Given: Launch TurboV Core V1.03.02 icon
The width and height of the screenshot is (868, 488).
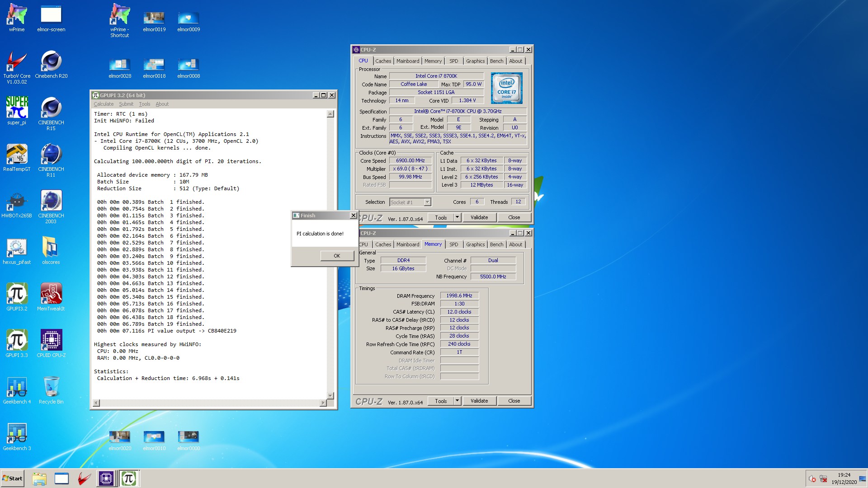Looking at the screenshot, I should point(17,67).
